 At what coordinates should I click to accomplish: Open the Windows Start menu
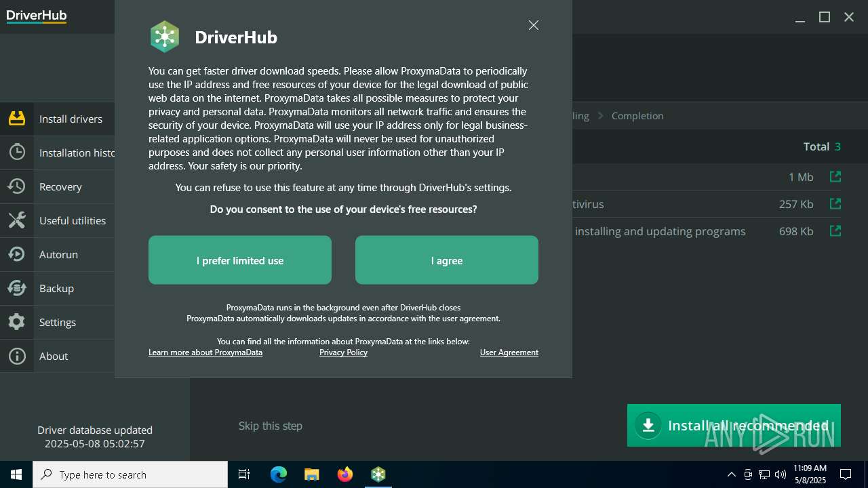point(16,474)
